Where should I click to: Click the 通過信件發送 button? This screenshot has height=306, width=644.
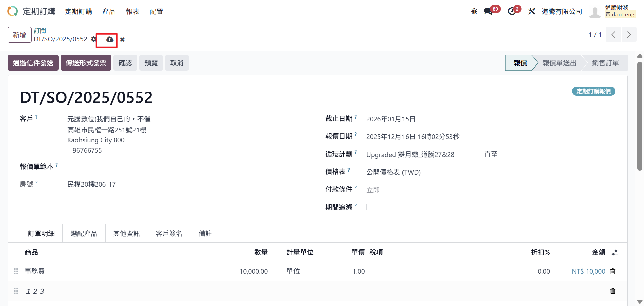click(x=33, y=63)
